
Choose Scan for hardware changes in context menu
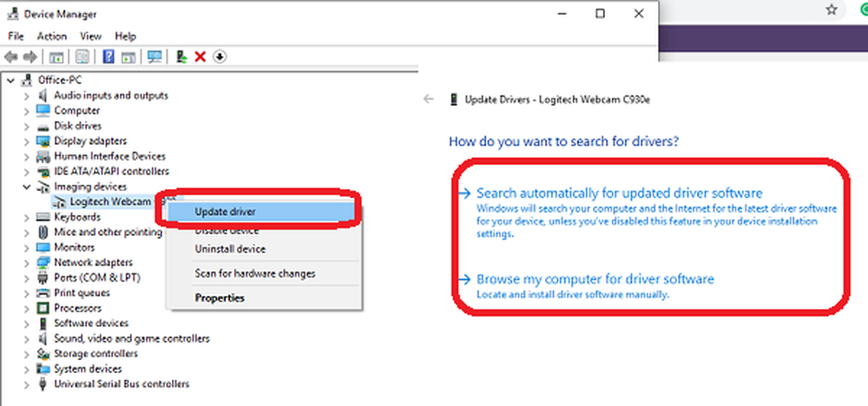[265, 274]
